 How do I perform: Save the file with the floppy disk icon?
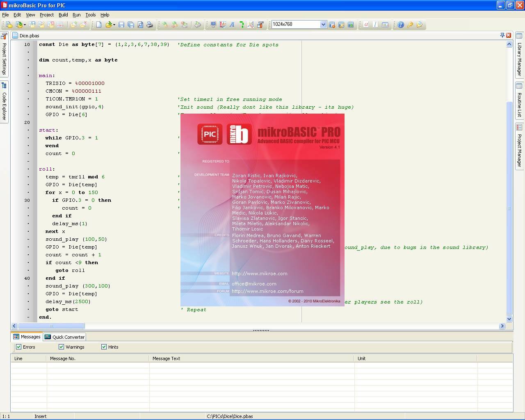[121, 25]
